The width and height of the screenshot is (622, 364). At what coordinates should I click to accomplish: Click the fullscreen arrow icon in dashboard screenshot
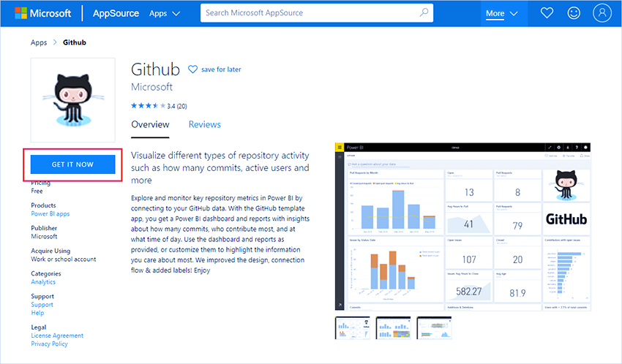[x=550, y=148]
